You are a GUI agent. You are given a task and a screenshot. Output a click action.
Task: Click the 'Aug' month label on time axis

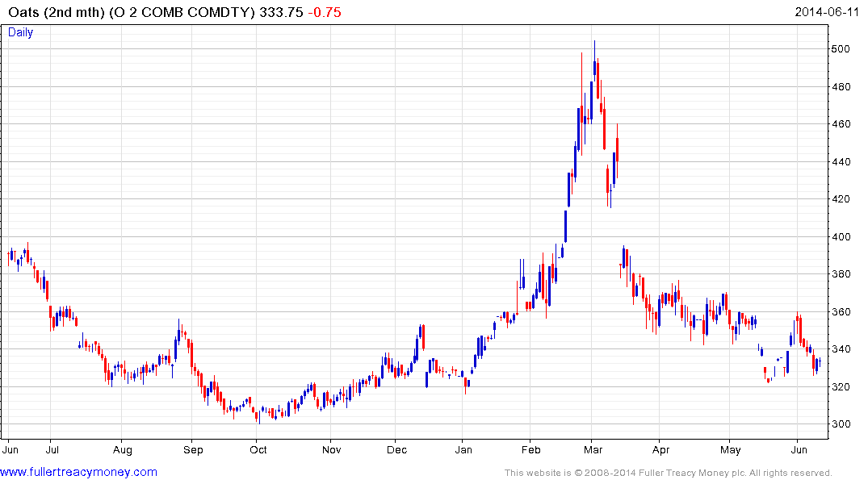[x=123, y=450]
